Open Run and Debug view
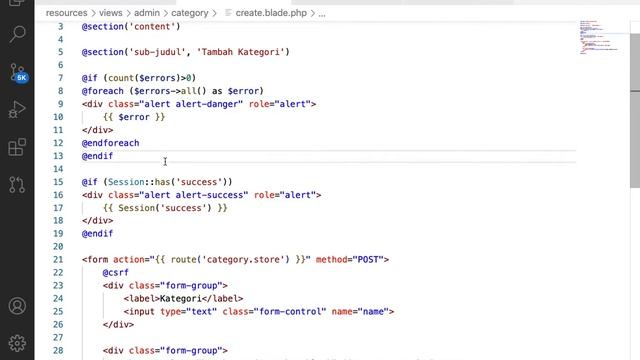The height and width of the screenshot is (360, 640). tap(17, 109)
